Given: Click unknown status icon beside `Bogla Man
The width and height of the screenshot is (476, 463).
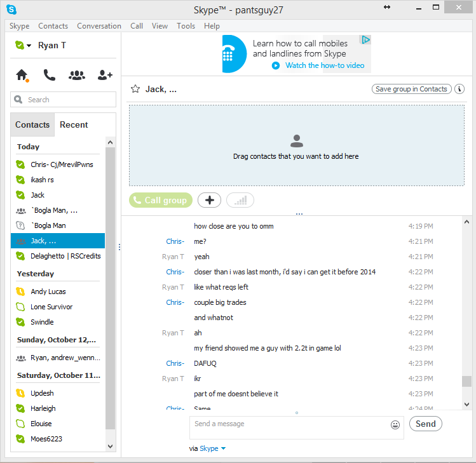Looking at the screenshot, I should pos(20,225).
